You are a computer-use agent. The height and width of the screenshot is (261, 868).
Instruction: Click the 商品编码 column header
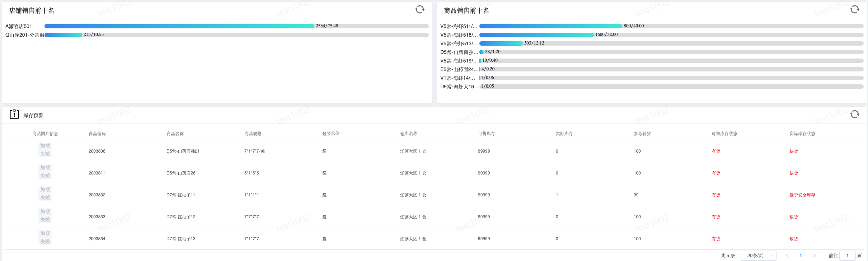pyautogui.click(x=97, y=134)
